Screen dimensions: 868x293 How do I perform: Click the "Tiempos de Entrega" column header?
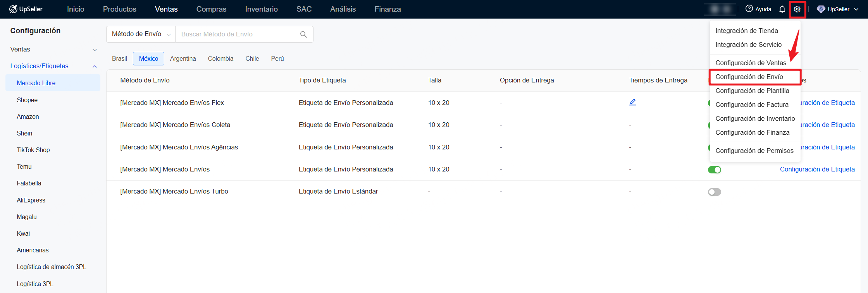658,81
